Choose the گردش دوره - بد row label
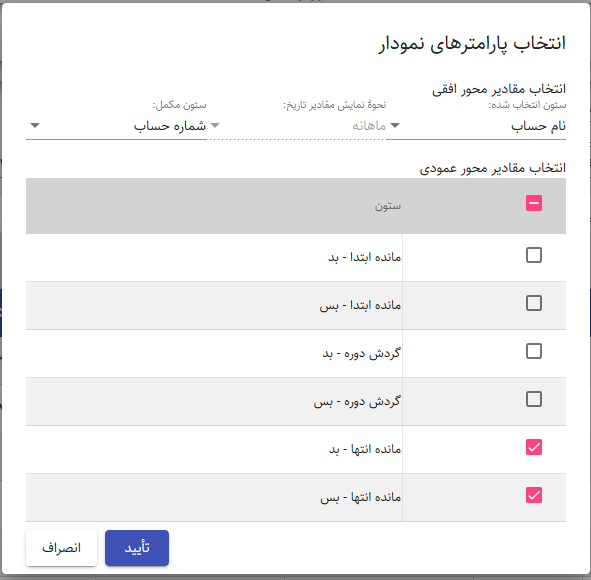The height and width of the screenshot is (580, 591). coord(361,354)
